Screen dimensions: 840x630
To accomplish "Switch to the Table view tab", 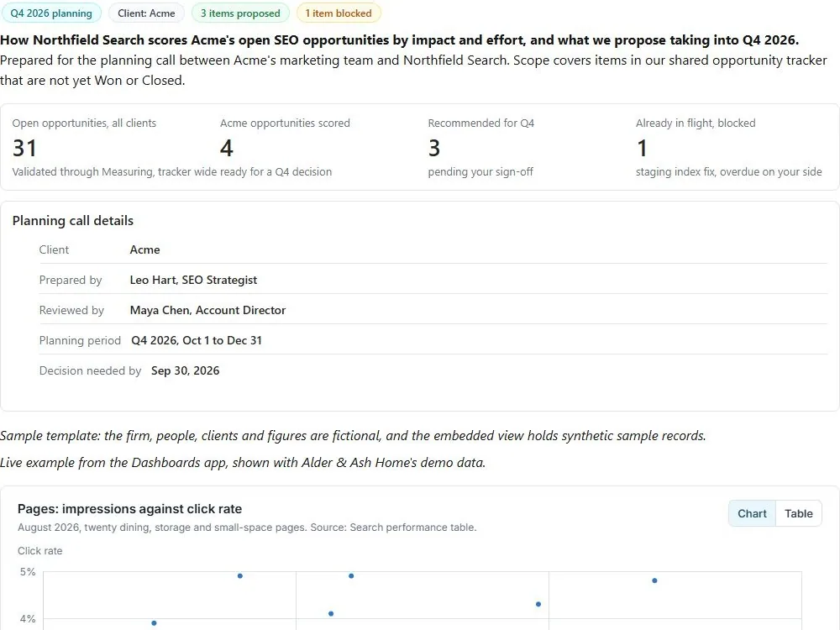I will tap(798, 513).
